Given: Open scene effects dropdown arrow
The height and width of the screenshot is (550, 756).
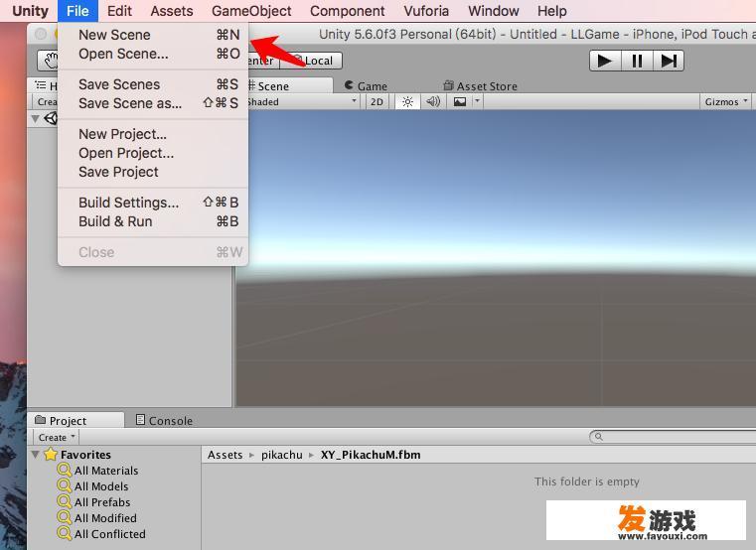Looking at the screenshot, I should [477, 101].
